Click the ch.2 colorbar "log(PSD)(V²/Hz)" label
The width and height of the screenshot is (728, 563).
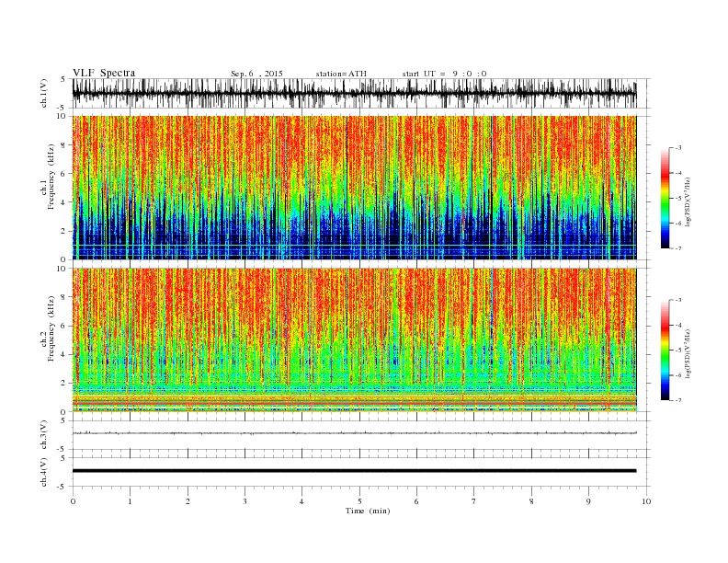(x=688, y=353)
